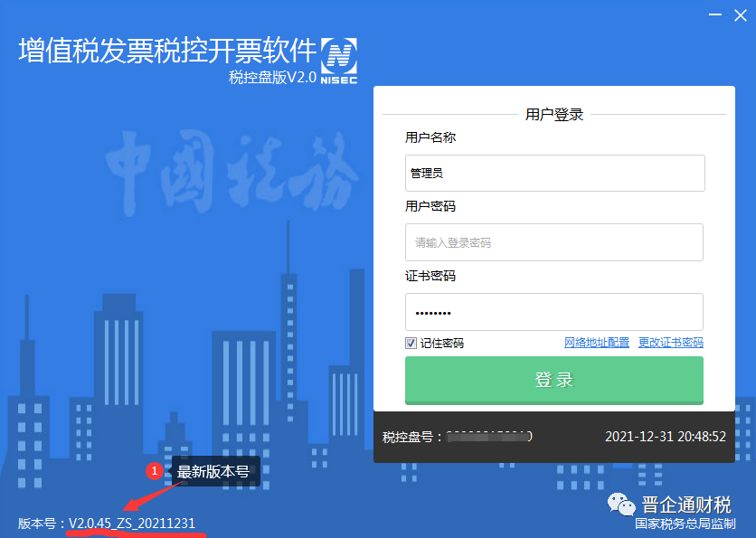Click the 国家税务总局监制 text
Viewport: 756px width, 538px height.
point(685,524)
